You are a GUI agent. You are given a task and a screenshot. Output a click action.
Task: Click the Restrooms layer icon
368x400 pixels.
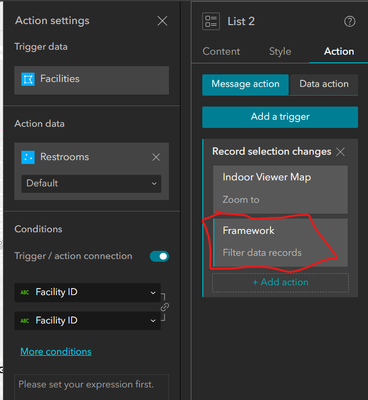28,157
